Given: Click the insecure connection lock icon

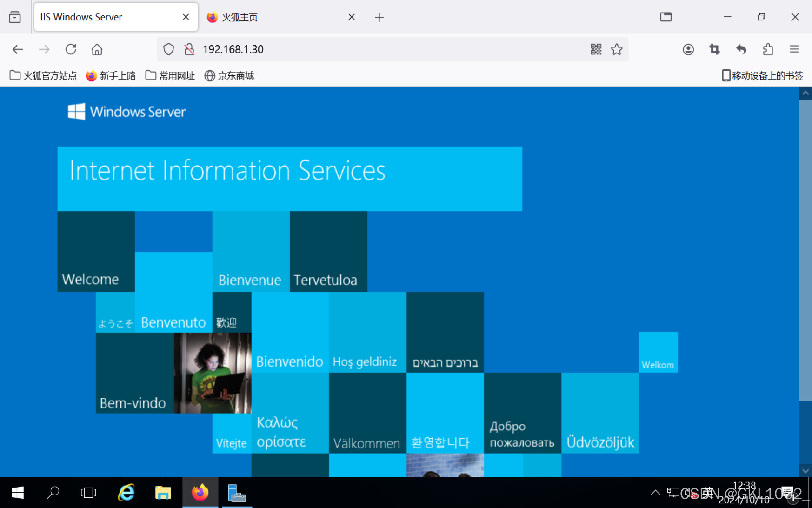Looking at the screenshot, I should pyautogui.click(x=189, y=49).
